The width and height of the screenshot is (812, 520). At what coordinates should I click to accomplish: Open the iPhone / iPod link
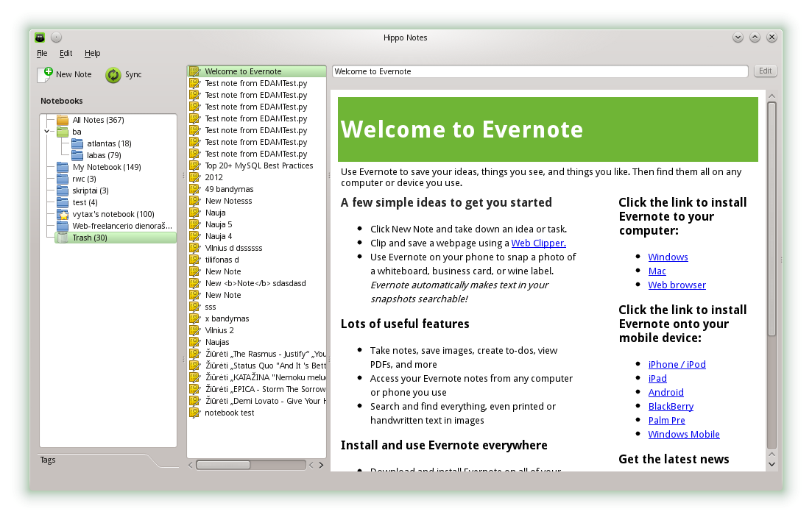[x=677, y=365]
